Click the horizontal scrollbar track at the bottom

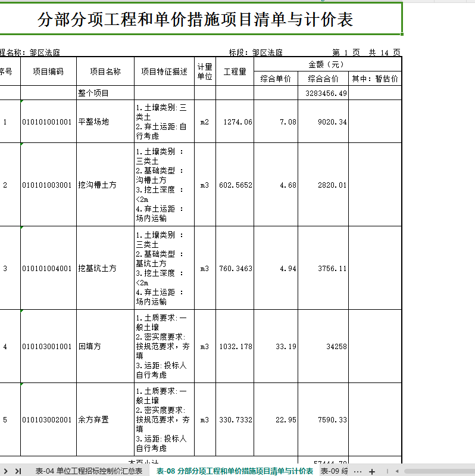440,471
